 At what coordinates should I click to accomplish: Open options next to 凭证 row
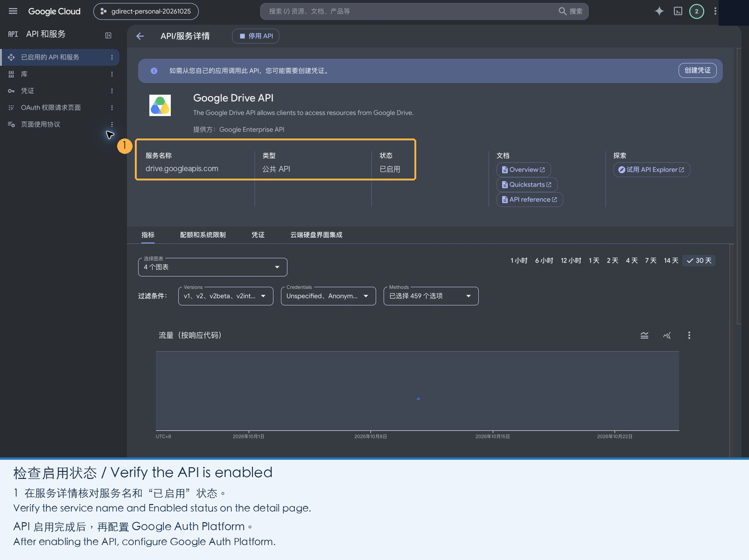(112, 91)
